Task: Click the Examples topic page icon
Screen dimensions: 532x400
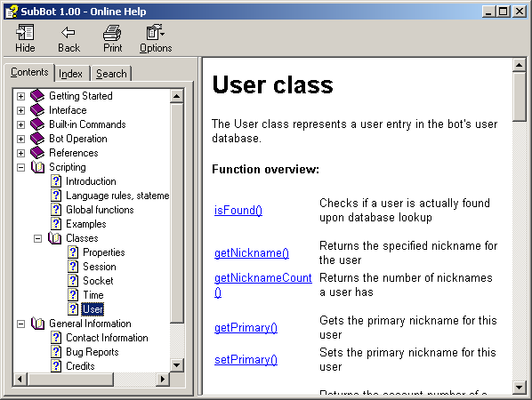Action: pos(56,224)
